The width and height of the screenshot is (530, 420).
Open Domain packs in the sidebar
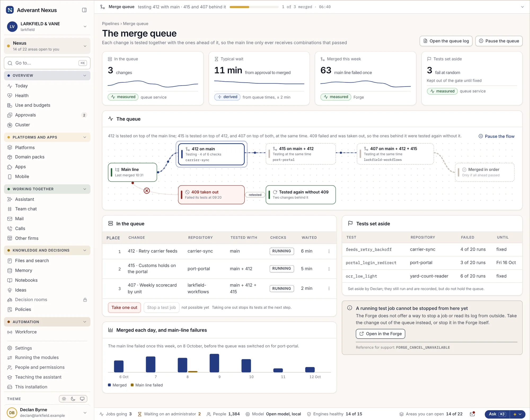pos(47,157)
